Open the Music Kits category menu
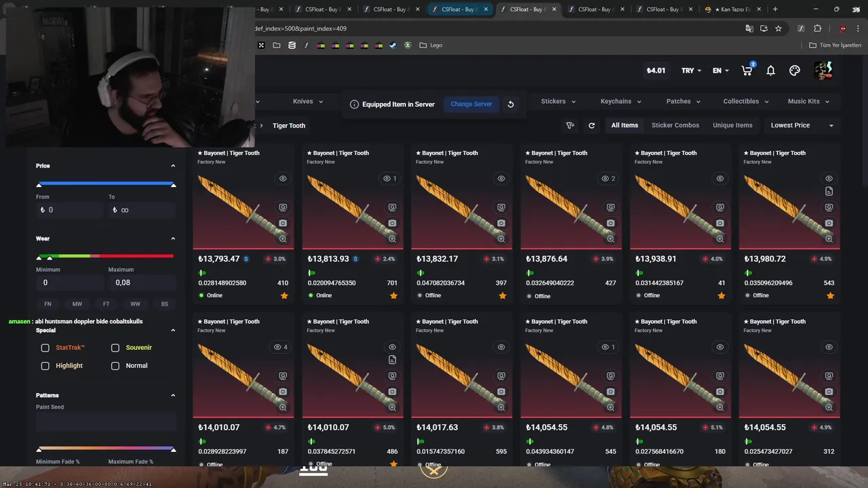This screenshot has height=488, width=868. coord(808,102)
